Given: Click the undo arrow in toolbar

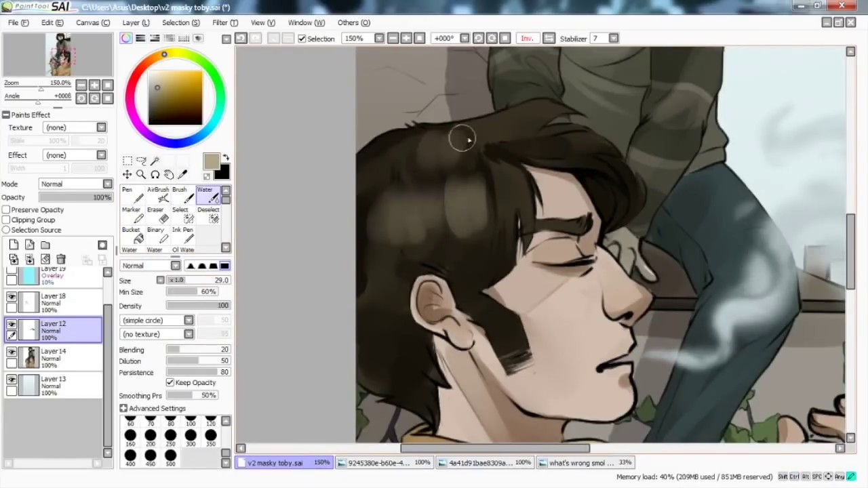Looking at the screenshot, I should (x=241, y=38).
